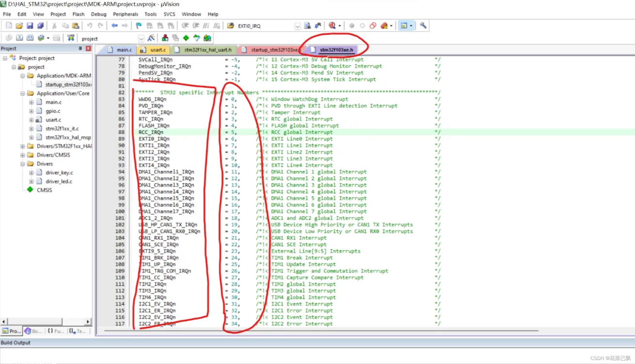635x364 pixels.
Task: Click the Insert Breakpoint red circle icon
Action: [x=351, y=25]
